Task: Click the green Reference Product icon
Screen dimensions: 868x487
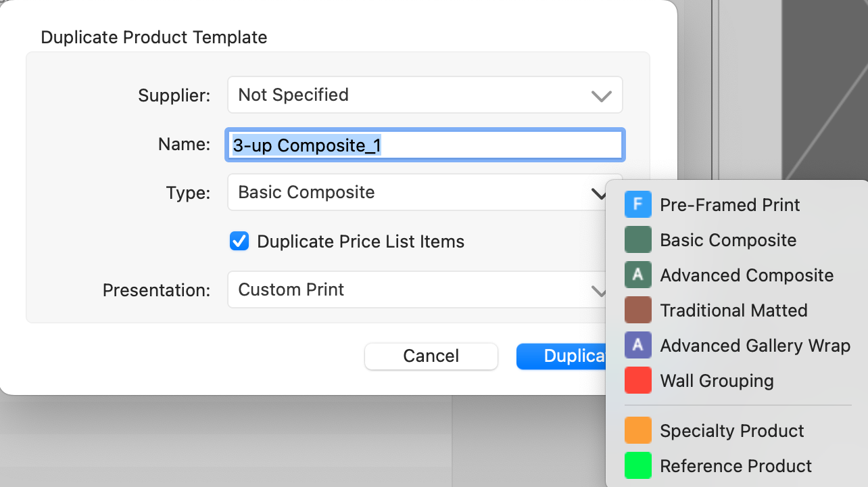Action: pyautogui.click(x=637, y=466)
